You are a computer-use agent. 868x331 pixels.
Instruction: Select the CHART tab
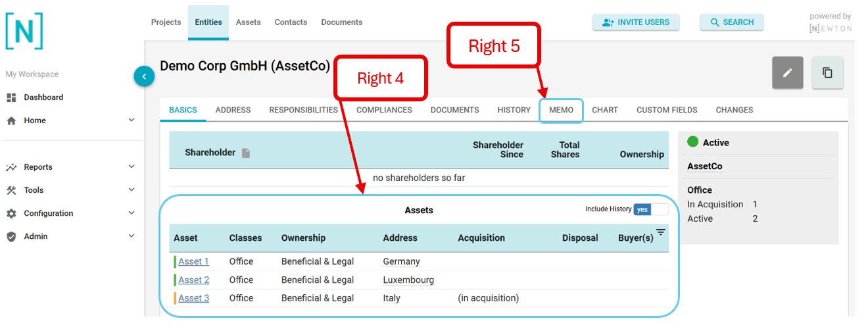pyautogui.click(x=605, y=110)
